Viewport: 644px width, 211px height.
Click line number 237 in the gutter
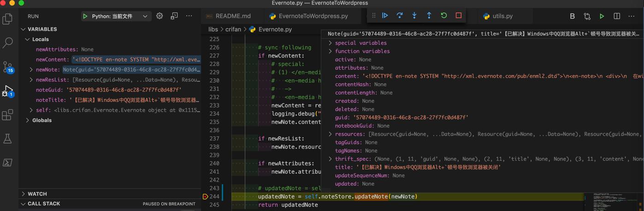point(214,139)
